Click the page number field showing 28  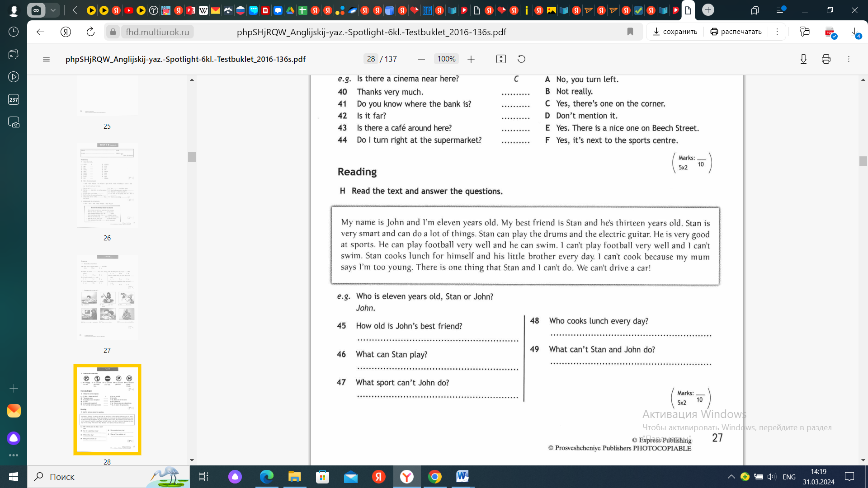[371, 59]
